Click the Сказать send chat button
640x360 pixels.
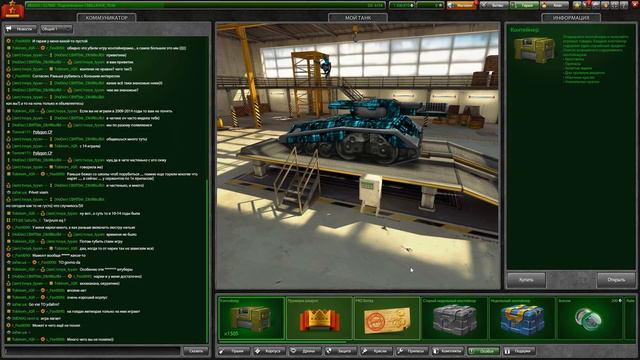pos(196,351)
